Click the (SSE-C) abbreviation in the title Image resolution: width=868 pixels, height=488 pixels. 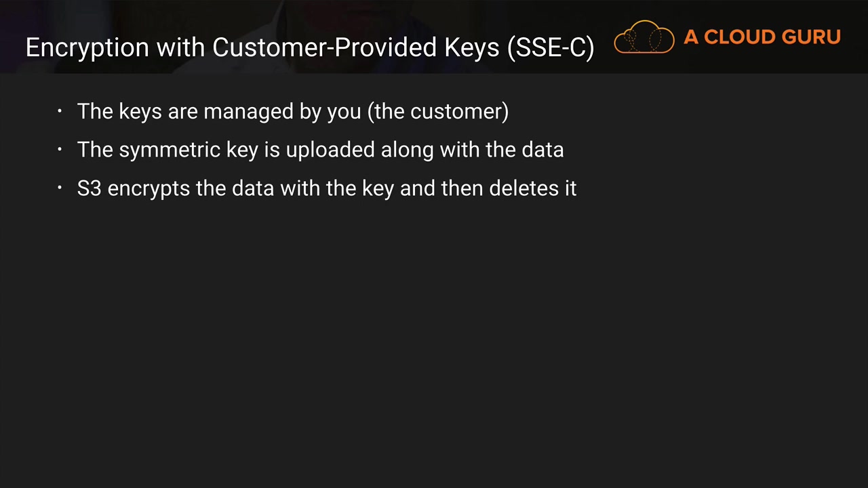551,47
